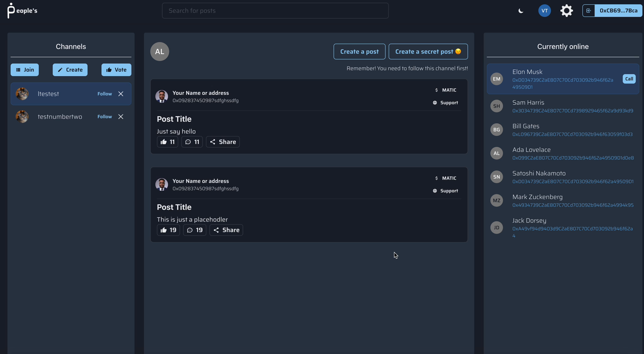Click the Join channels button
This screenshot has height=354, width=644.
pyautogui.click(x=25, y=70)
